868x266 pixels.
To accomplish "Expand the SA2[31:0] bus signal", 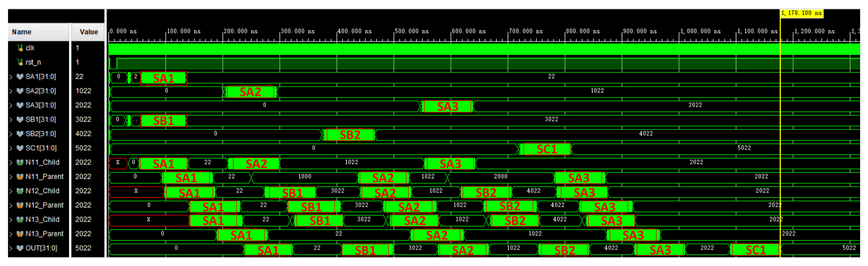I will (x=11, y=91).
